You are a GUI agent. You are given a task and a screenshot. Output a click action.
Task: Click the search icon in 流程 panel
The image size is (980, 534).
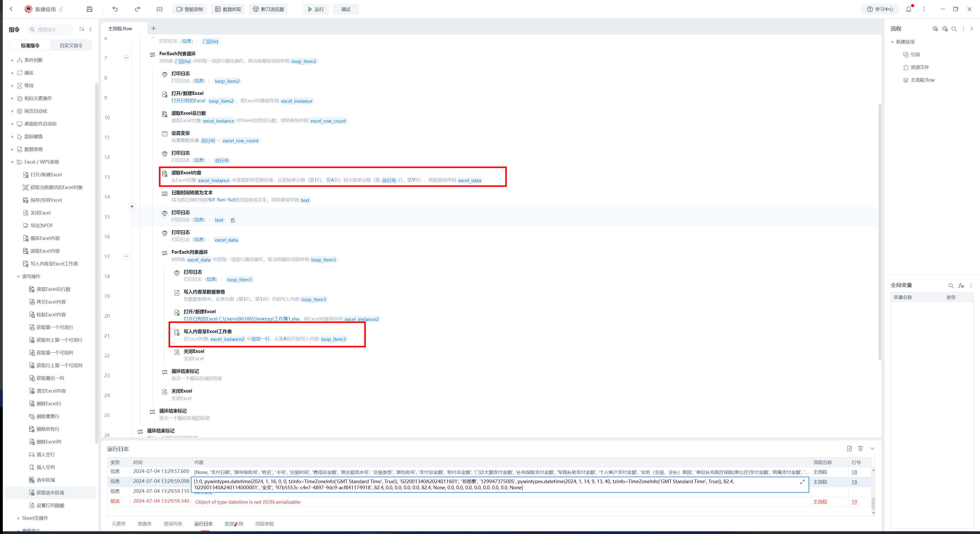click(x=954, y=29)
